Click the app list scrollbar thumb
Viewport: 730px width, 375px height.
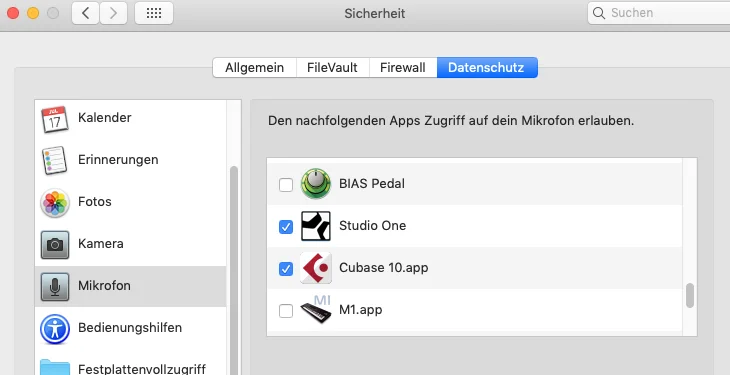690,295
